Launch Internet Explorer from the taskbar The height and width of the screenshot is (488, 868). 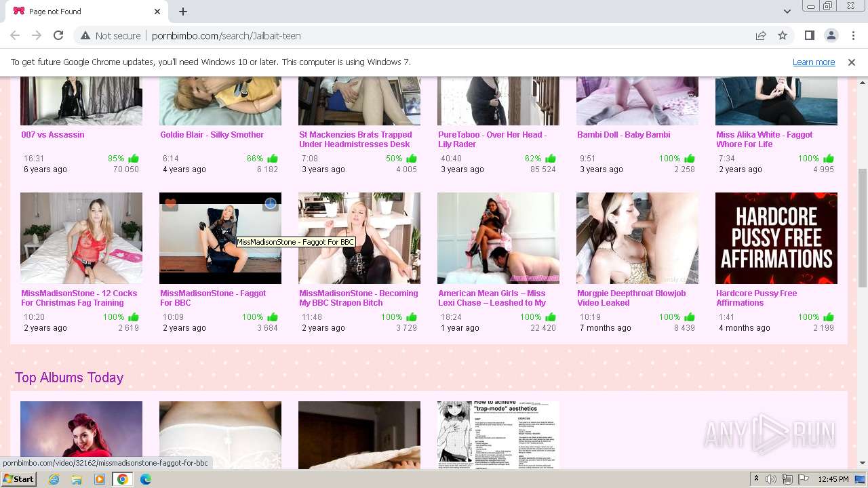point(54,479)
